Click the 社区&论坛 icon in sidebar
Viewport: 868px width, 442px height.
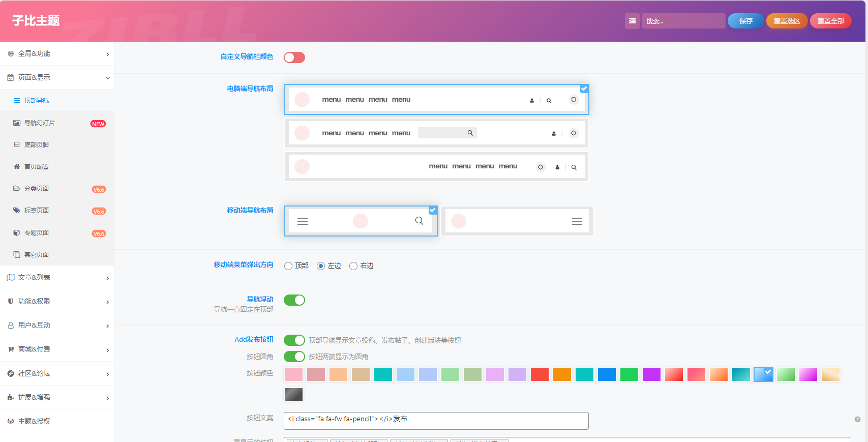click(x=11, y=374)
